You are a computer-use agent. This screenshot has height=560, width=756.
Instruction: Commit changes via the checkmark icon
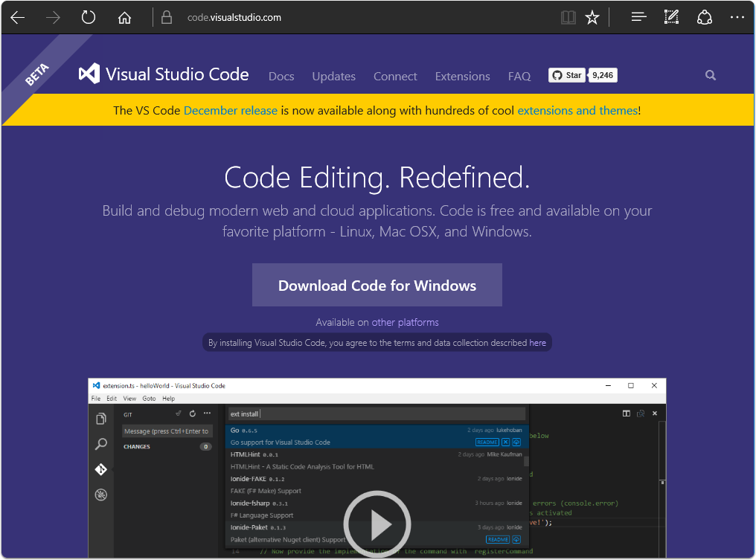(x=179, y=413)
